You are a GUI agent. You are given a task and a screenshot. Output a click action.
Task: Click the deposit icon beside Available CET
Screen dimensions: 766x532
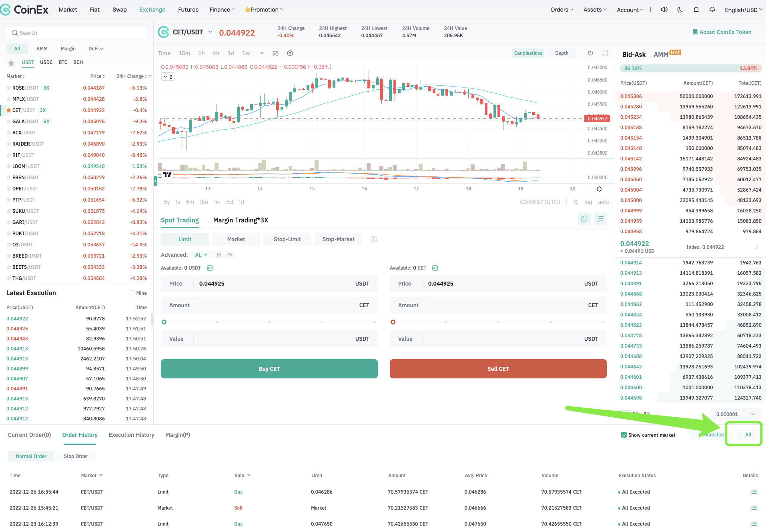pyautogui.click(x=435, y=268)
